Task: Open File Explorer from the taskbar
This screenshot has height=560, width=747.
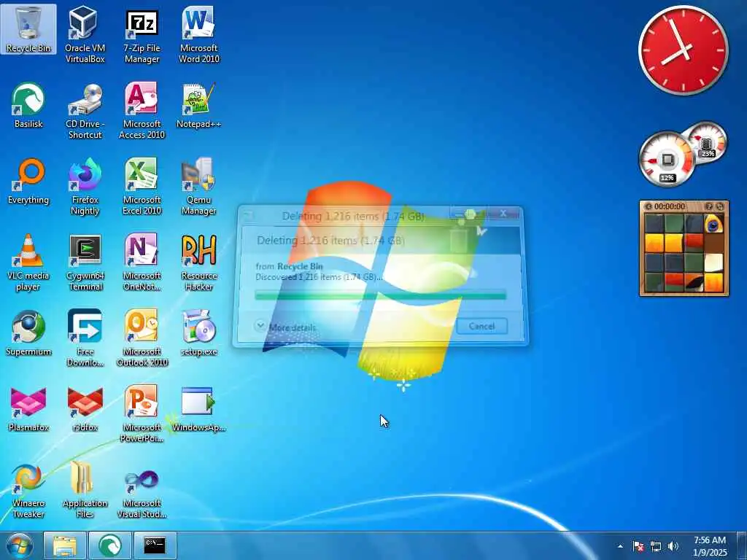Action: pyautogui.click(x=65, y=545)
